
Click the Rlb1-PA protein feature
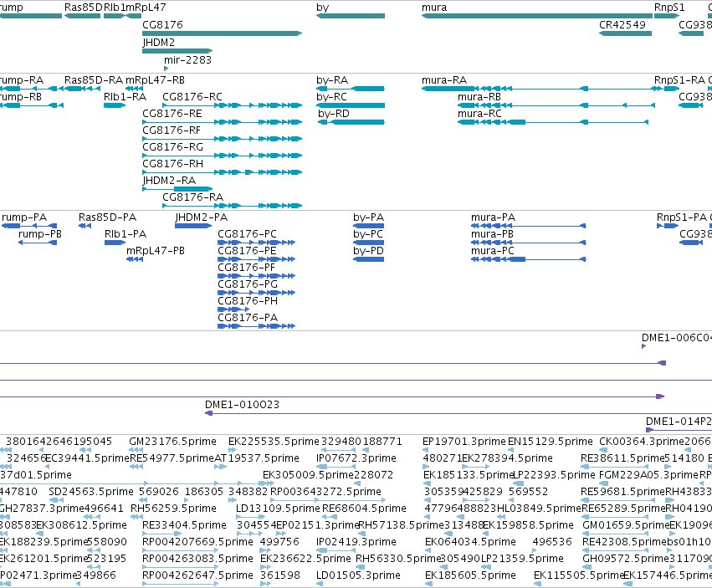pos(115,243)
